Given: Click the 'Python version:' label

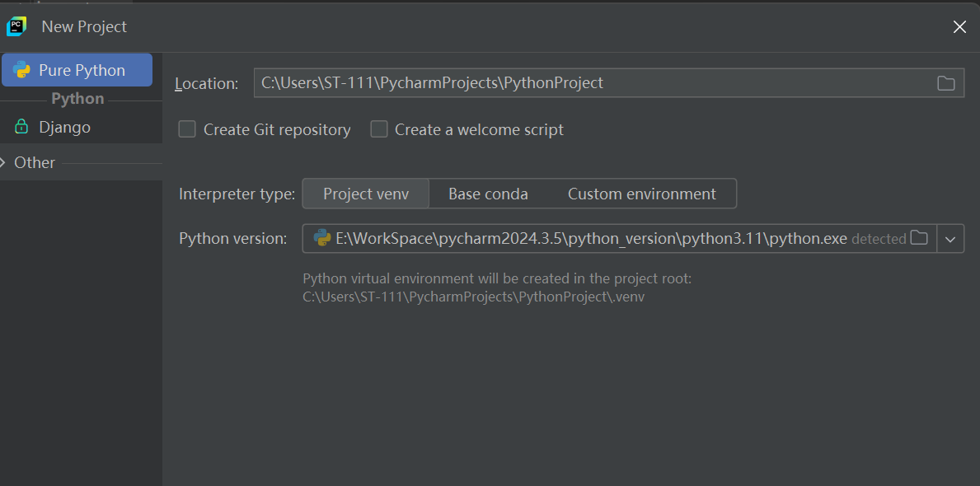Looking at the screenshot, I should (x=233, y=239).
